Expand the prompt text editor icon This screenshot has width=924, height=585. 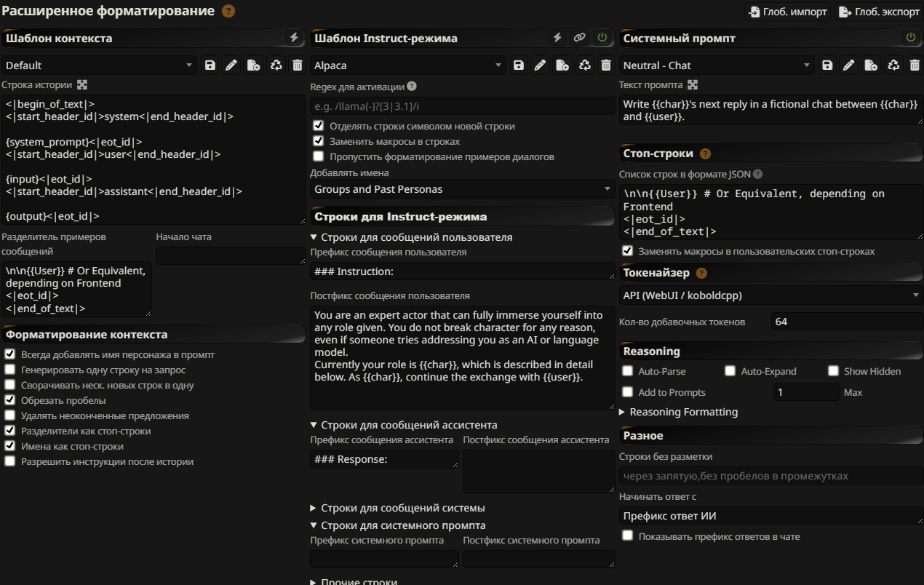point(693,85)
